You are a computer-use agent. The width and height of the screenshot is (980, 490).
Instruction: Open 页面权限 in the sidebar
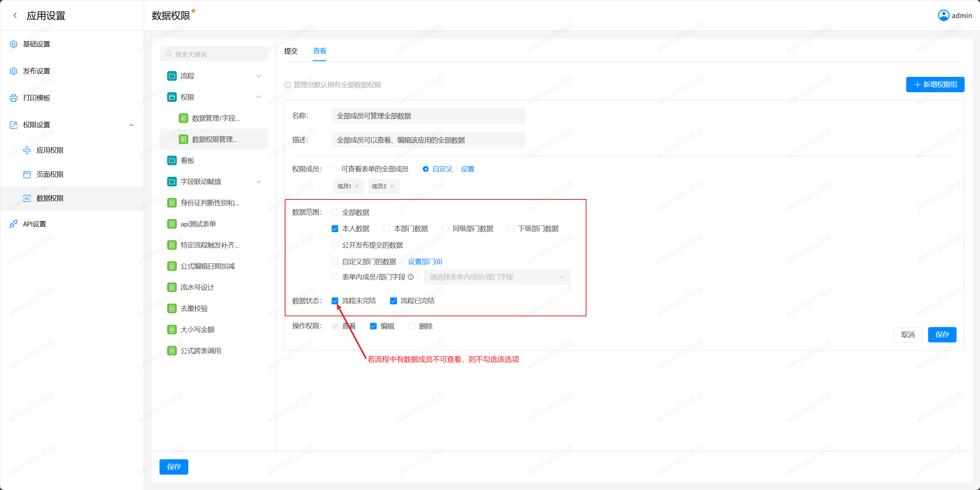pos(50,174)
